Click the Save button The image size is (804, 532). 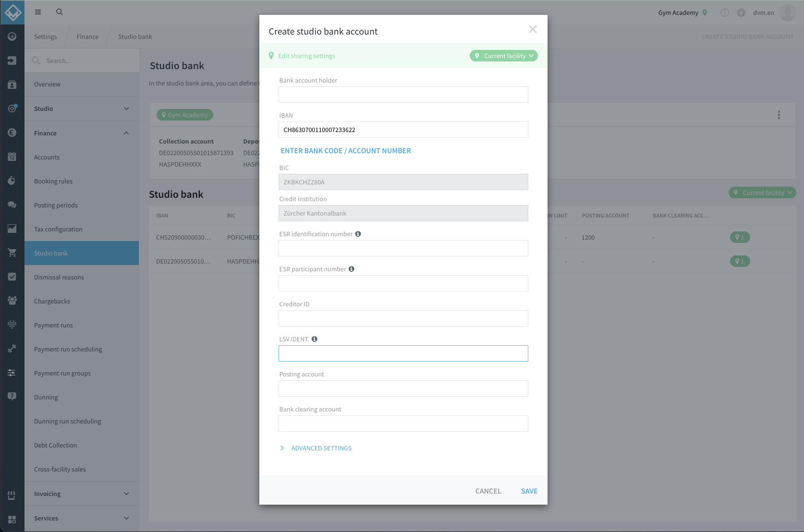[529, 491]
